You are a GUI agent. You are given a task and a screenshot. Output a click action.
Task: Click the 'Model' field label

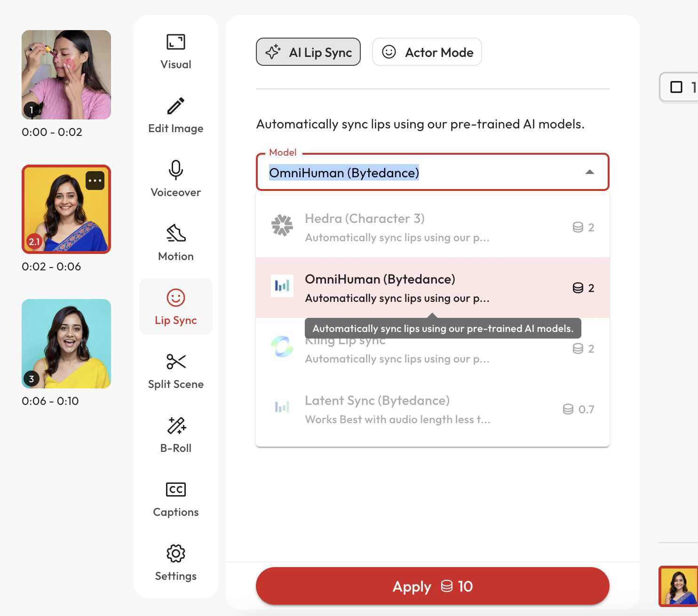pos(283,152)
